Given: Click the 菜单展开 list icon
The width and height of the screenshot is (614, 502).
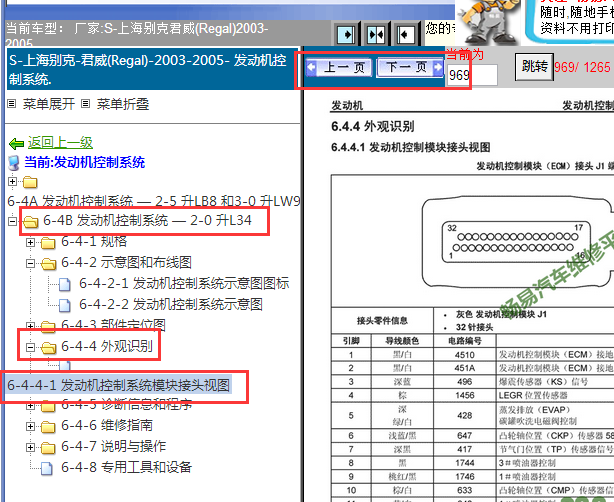Looking at the screenshot, I should click(12, 104).
